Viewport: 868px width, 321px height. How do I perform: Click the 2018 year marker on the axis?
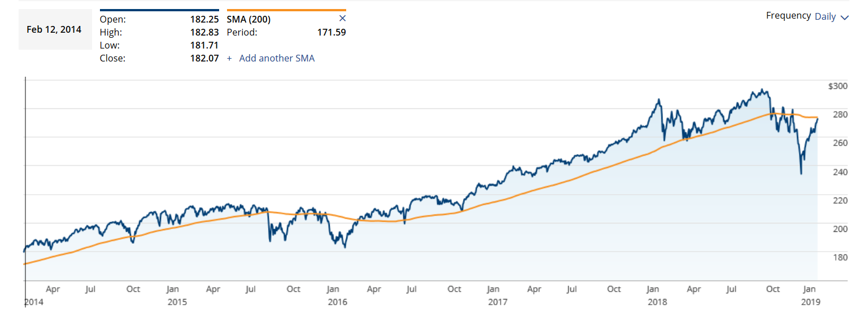[x=657, y=302]
